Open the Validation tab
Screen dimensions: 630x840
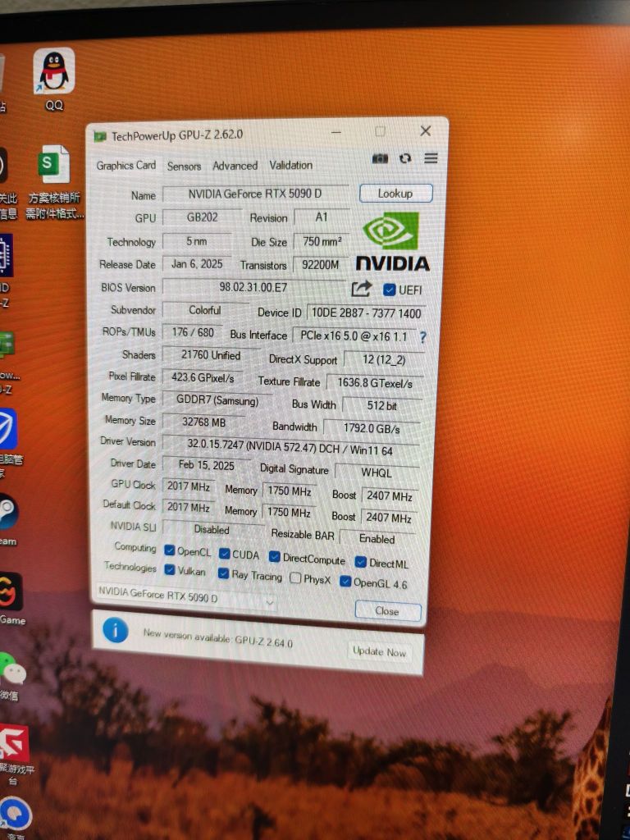click(290, 165)
